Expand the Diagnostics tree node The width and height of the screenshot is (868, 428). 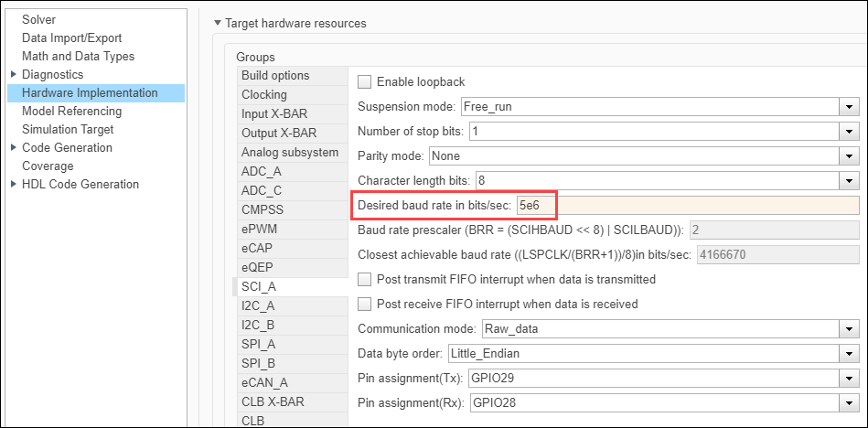coord(13,74)
